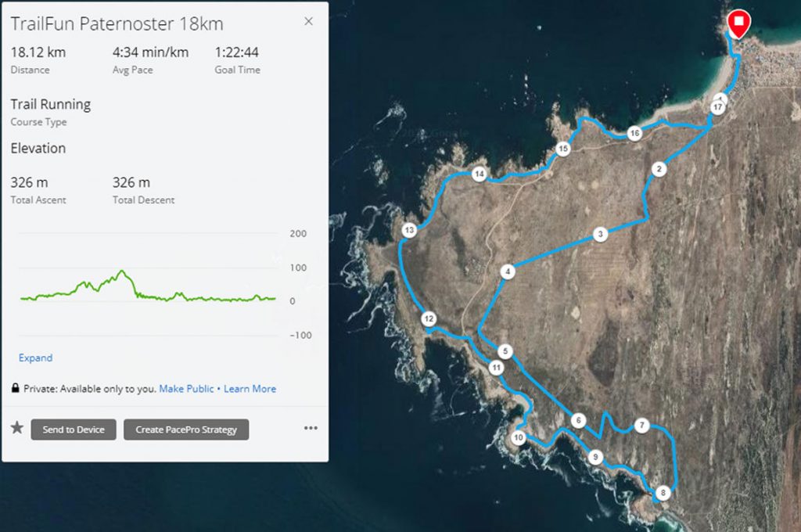Open the Learn More link
801x532 pixels.
coord(250,388)
